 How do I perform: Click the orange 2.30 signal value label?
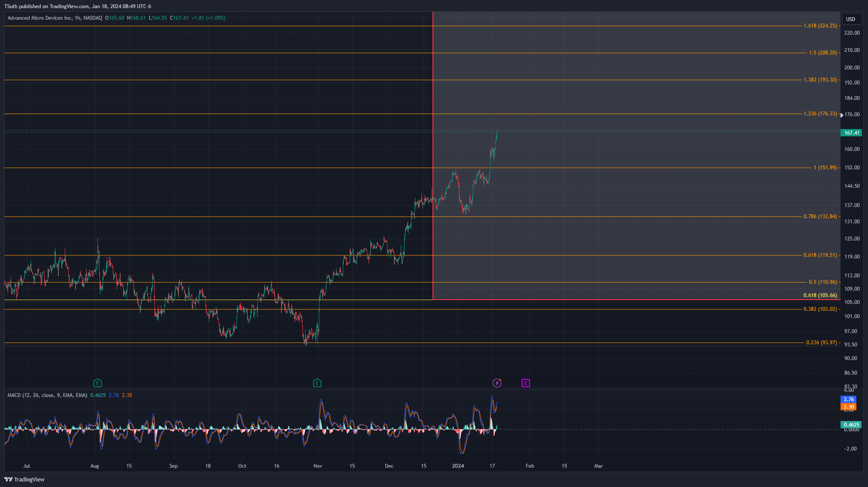[849, 407]
